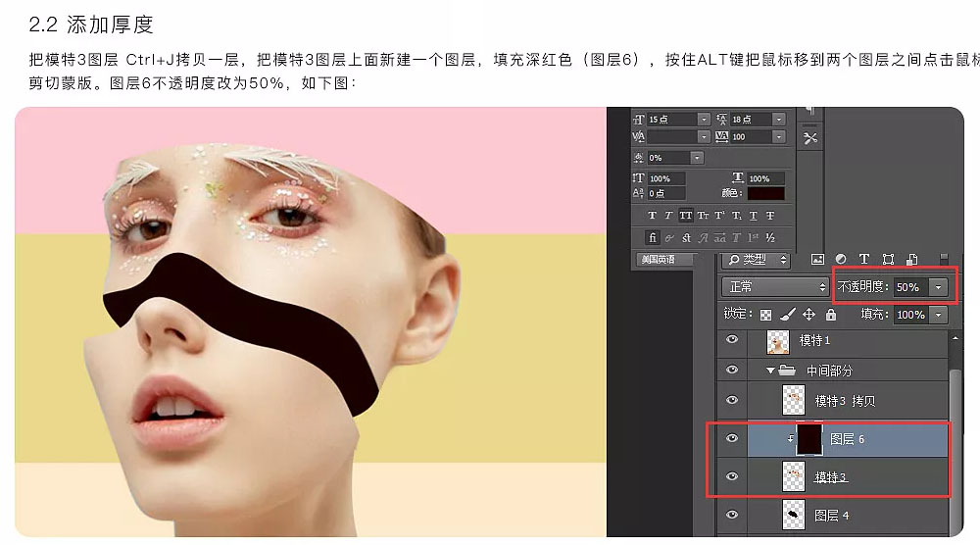This screenshot has height=545, width=980.
Task: Click the contextual alternates OpenType button
Action: tap(669, 237)
